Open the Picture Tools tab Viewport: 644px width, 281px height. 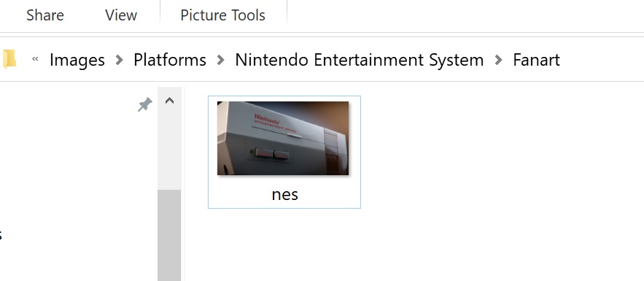point(223,15)
